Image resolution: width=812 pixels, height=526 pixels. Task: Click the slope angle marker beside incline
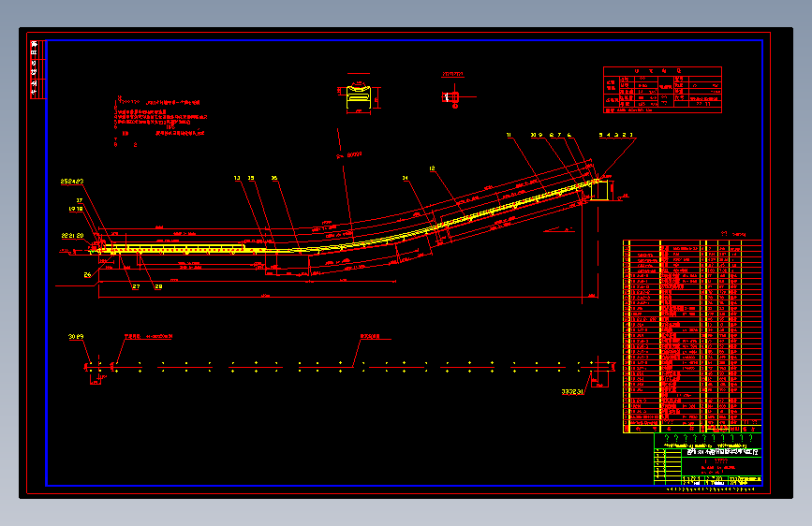pos(559,230)
